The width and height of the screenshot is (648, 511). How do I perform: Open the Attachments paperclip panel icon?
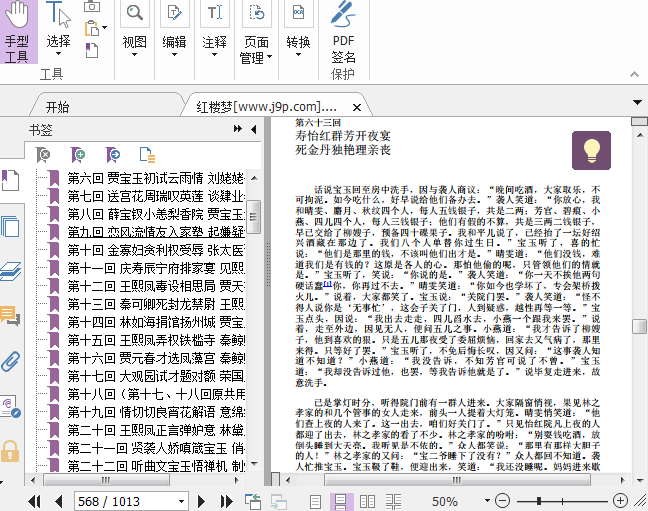[10, 362]
